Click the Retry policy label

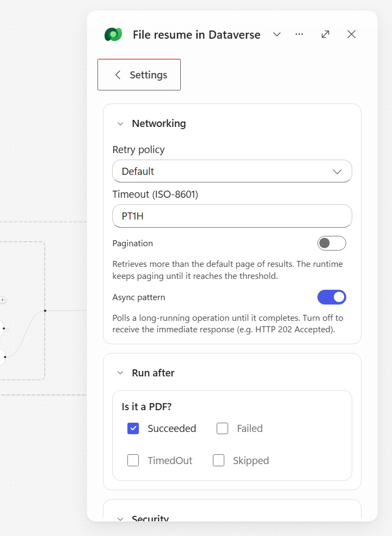click(138, 150)
